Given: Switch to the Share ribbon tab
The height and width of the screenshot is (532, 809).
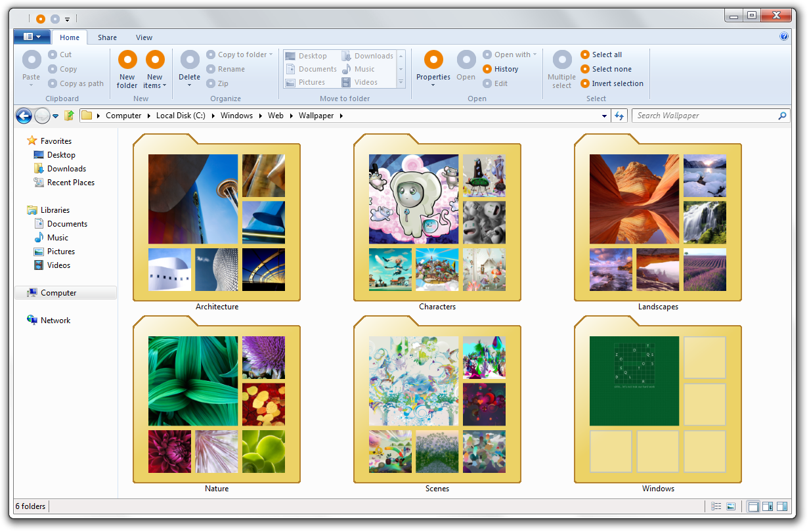Looking at the screenshot, I should coord(107,37).
